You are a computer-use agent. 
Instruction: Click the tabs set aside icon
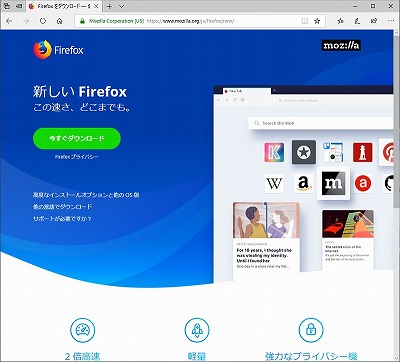coord(7,6)
